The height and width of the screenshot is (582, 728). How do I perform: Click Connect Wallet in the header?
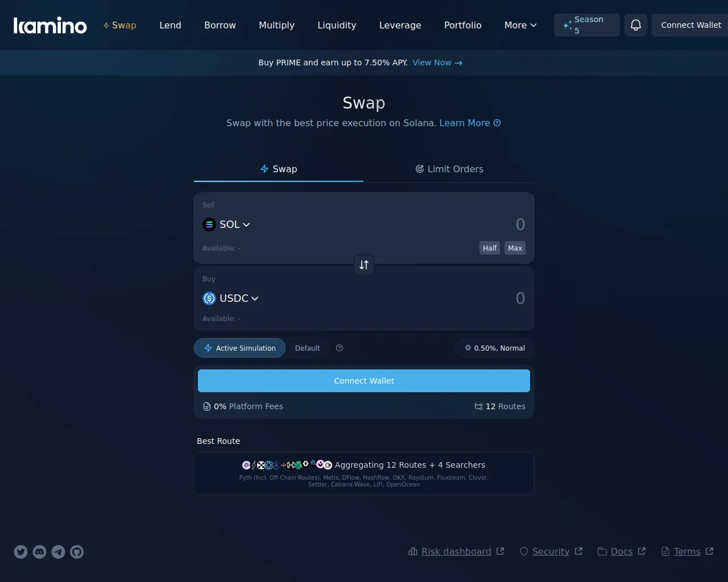pos(690,25)
